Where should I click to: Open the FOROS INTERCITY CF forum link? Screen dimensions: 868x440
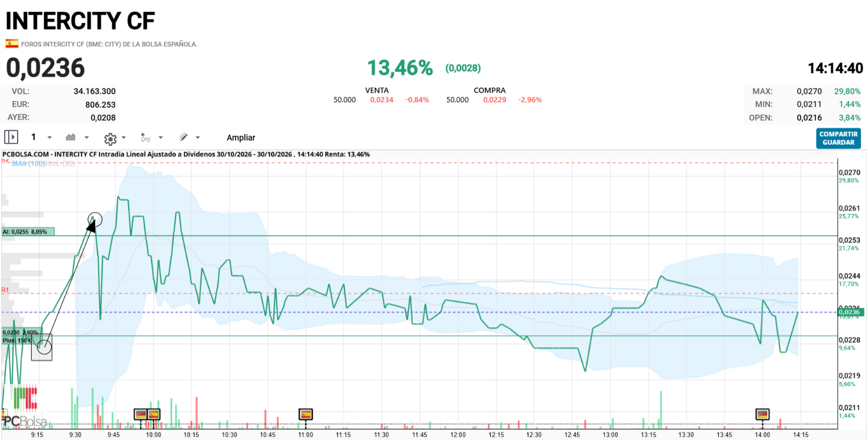[109, 44]
